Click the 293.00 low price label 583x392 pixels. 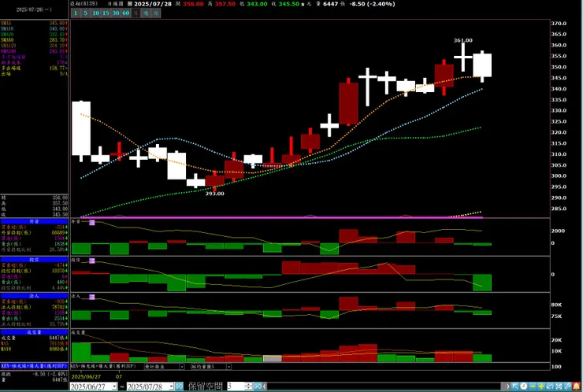click(215, 194)
